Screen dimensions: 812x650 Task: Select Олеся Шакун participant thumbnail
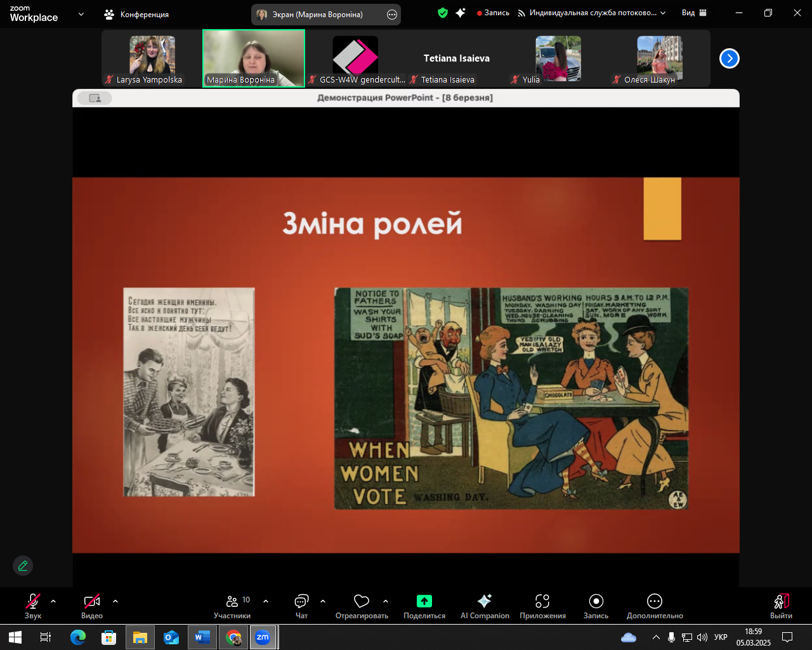660,58
